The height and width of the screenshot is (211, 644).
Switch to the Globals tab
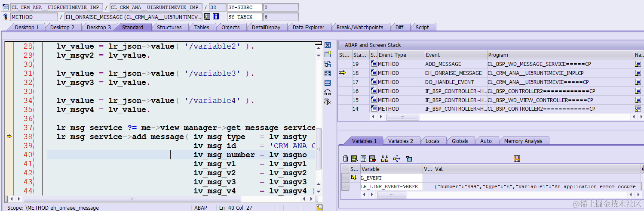(460, 141)
